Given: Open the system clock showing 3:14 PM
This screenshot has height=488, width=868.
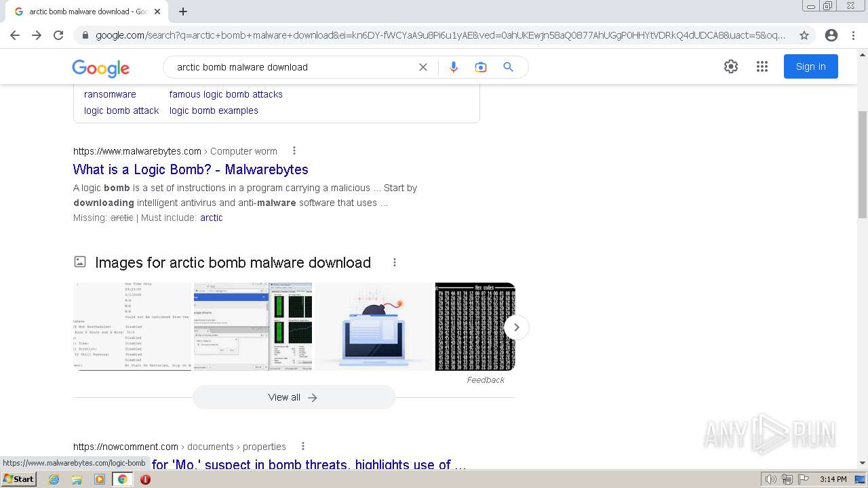Looking at the screenshot, I should pos(833,479).
